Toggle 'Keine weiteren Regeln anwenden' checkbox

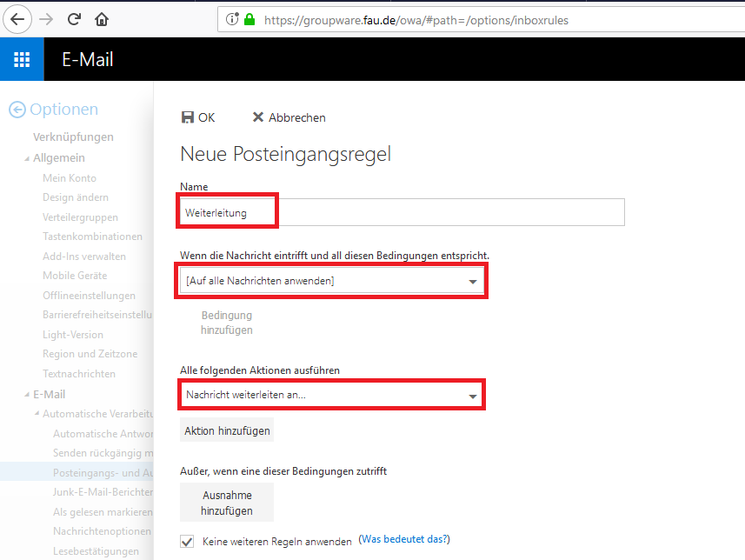pos(187,541)
